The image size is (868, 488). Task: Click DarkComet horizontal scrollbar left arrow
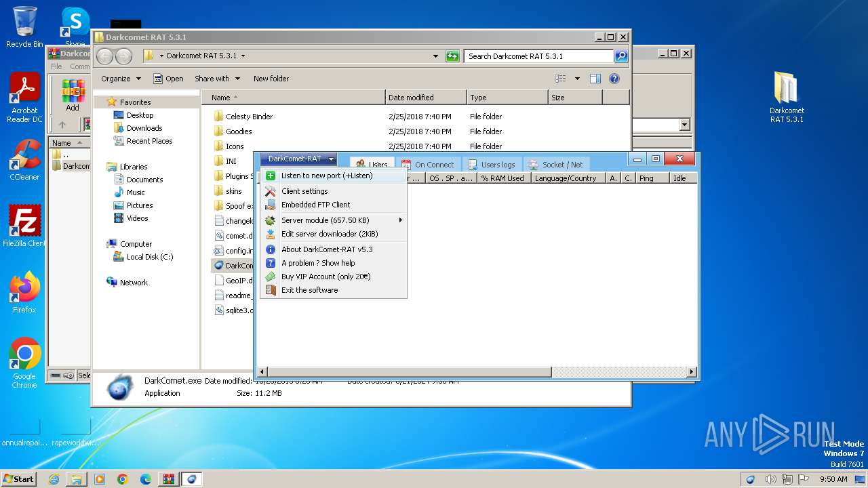pos(263,372)
